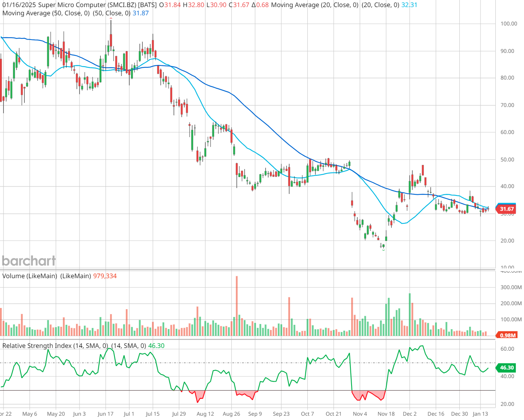Select the Relative Strength Index (14, SMA, 0) label
Image resolution: width=524 pixels, height=420 pixels.
click(55, 346)
